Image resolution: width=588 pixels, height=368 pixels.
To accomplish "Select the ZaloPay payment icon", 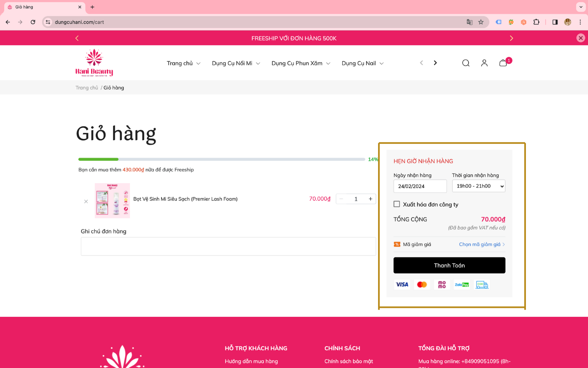I will [462, 285].
